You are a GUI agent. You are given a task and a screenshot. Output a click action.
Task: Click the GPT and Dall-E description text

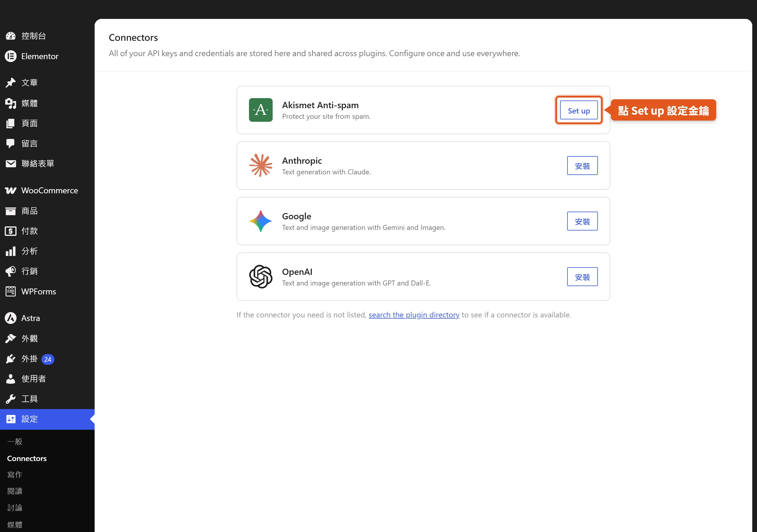tap(356, 283)
